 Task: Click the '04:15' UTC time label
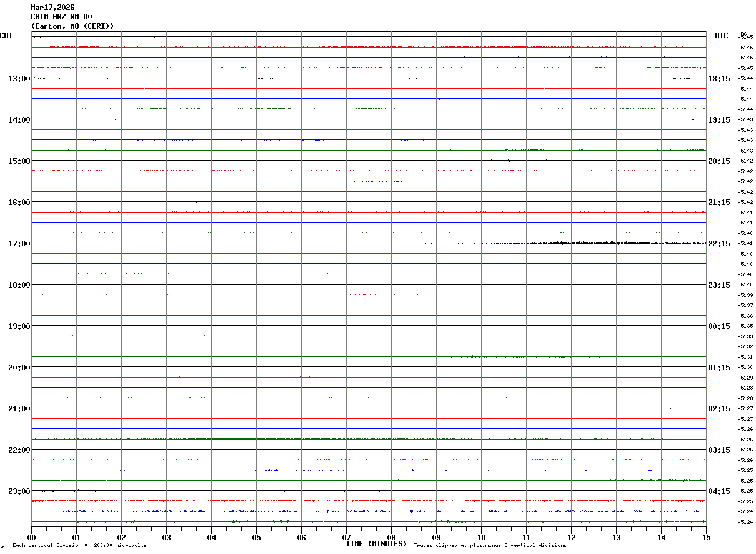[x=719, y=491]
